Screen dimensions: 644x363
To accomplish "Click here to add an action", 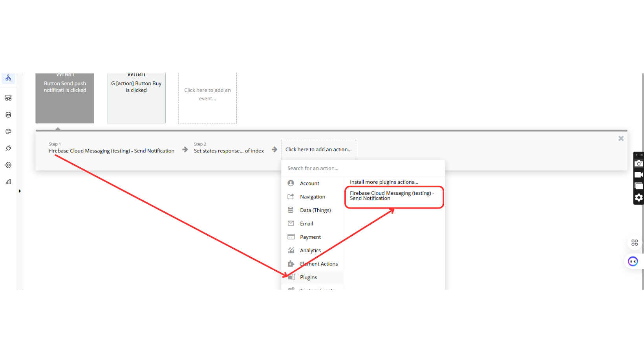I will (x=318, y=150).
